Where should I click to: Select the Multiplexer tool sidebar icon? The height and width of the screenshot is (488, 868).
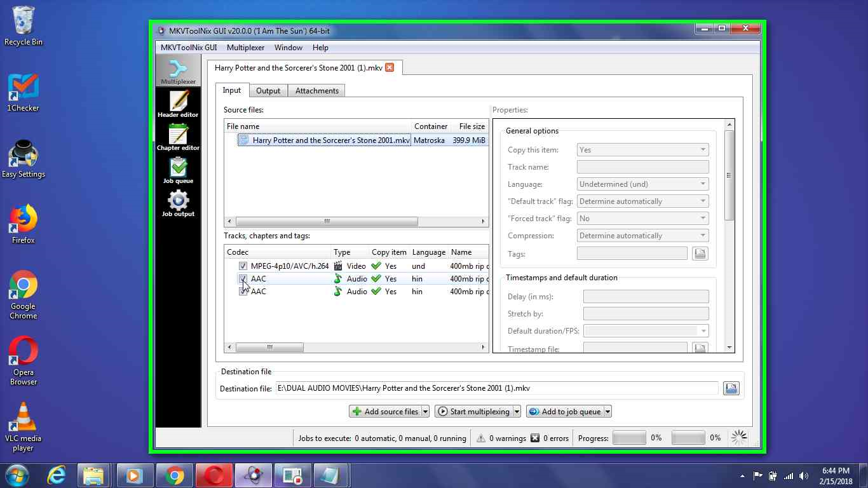(x=178, y=71)
